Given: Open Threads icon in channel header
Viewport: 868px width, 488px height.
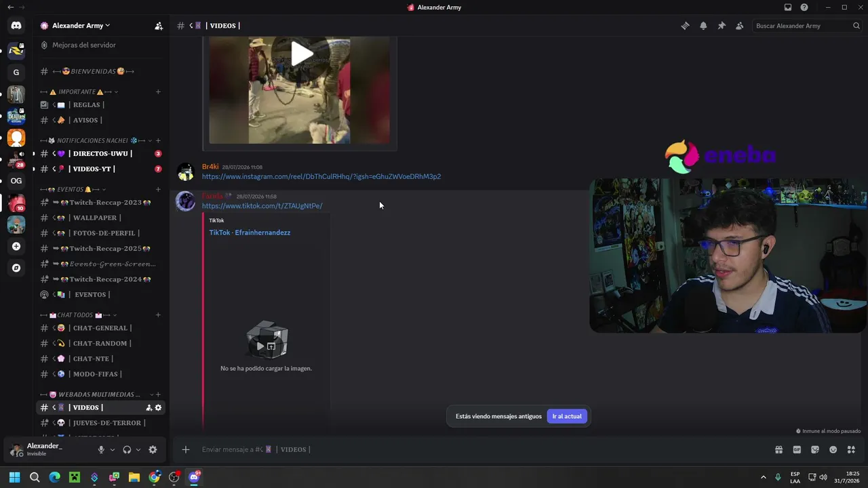Looking at the screenshot, I should (x=685, y=26).
